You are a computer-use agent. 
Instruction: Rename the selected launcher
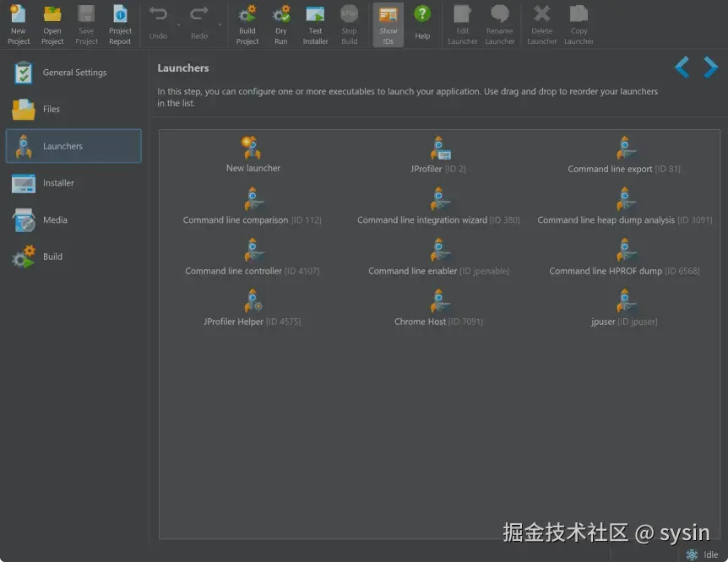pos(499,24)
